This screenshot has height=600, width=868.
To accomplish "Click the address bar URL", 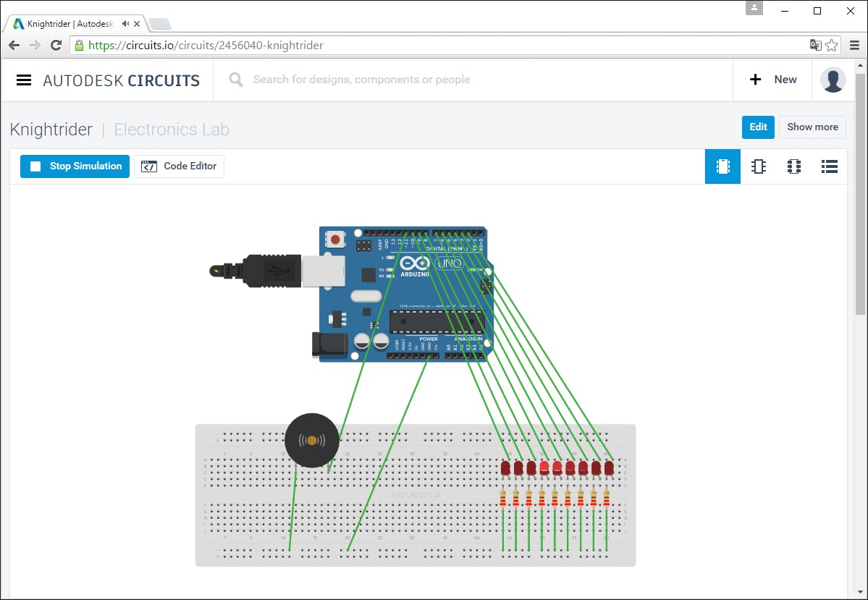I will [x=206, y=46].
